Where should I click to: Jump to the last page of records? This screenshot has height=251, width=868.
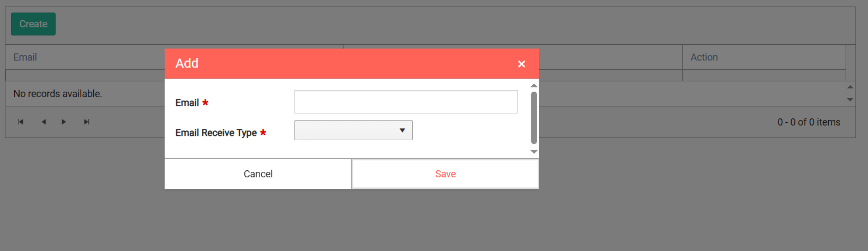point(86,122)
